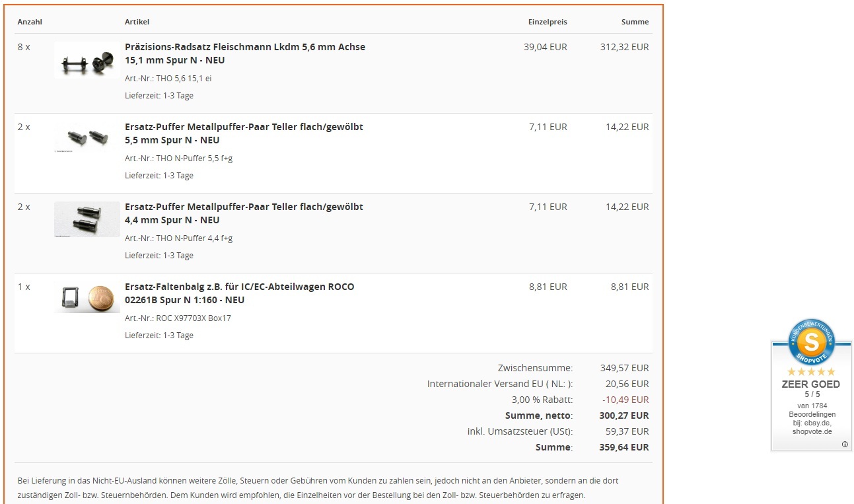
Task: Click the info icon on ShopVote widget
Action: pos(845,445)
